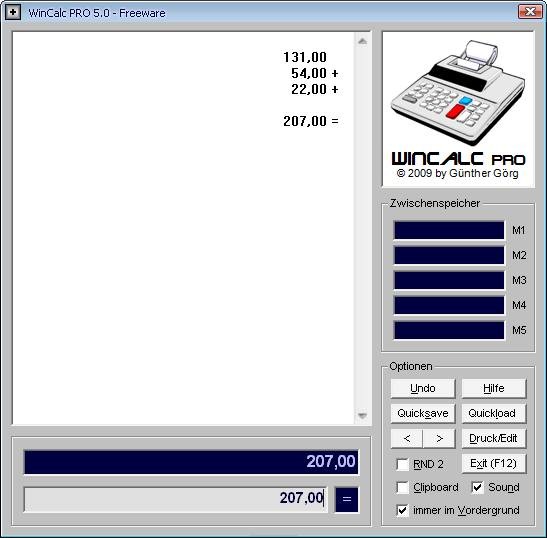Image resolution: width=547 pixels, height=538 pixels.
Task: Select memory slot M2 field
Action: (x=449, y=255)
